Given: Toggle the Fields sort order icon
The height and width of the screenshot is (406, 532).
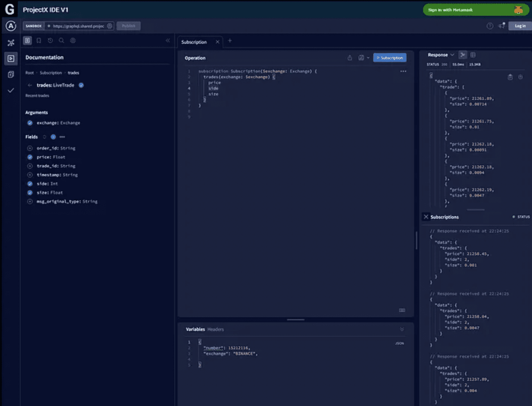Looking at the screenshot, I should pyautogui.click(x=44, y=137).
